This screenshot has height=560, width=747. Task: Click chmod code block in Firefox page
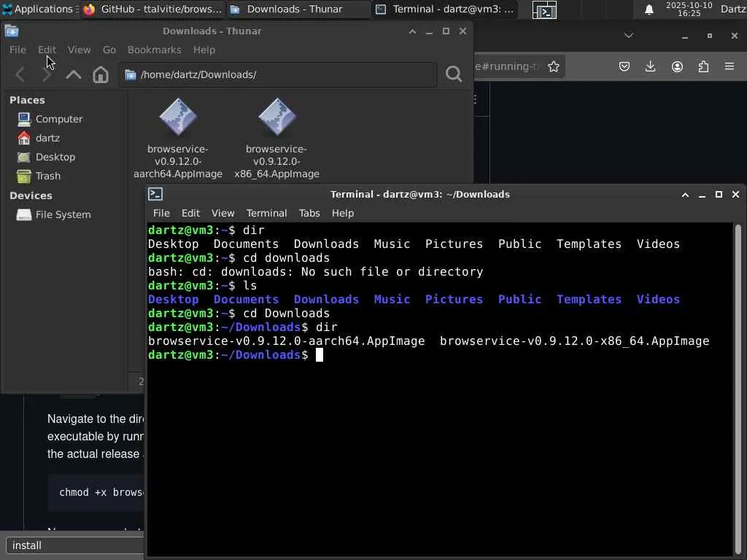96,492
